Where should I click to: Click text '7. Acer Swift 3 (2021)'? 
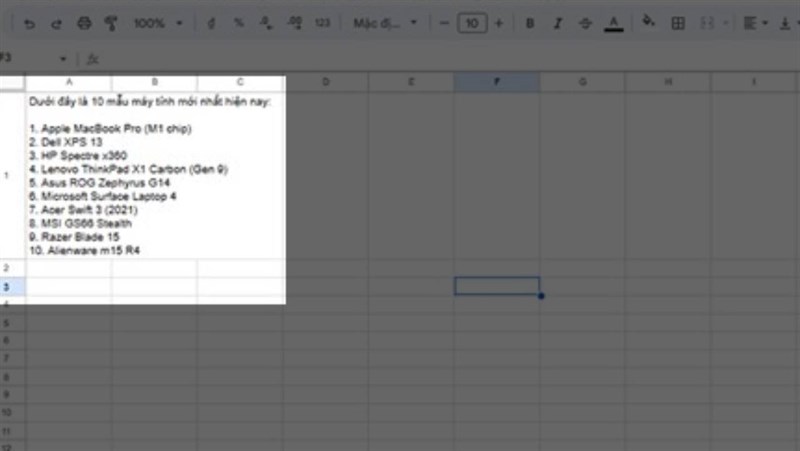tap(83, 210)
